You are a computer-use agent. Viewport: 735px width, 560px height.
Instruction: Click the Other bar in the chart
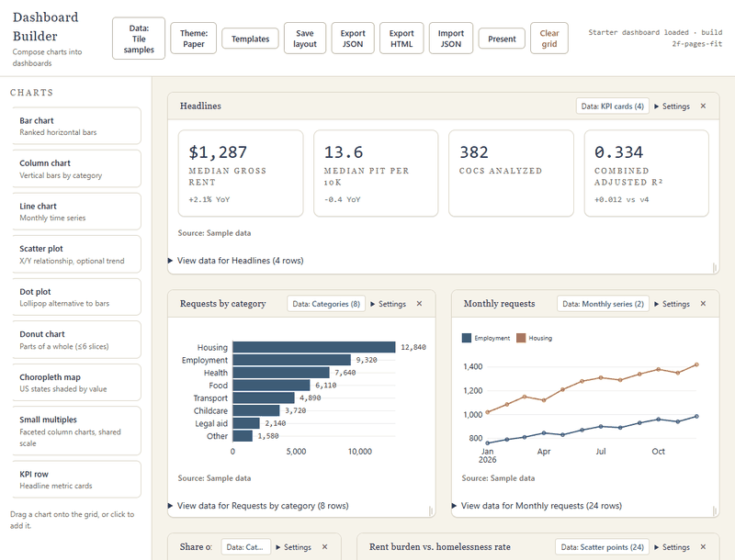(x=243, y=436)
